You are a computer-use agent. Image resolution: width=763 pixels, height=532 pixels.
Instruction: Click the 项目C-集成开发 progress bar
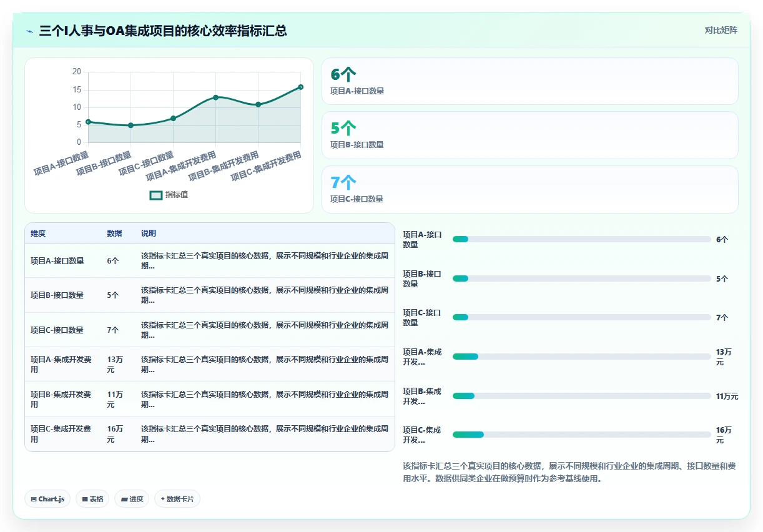(581, 435)
